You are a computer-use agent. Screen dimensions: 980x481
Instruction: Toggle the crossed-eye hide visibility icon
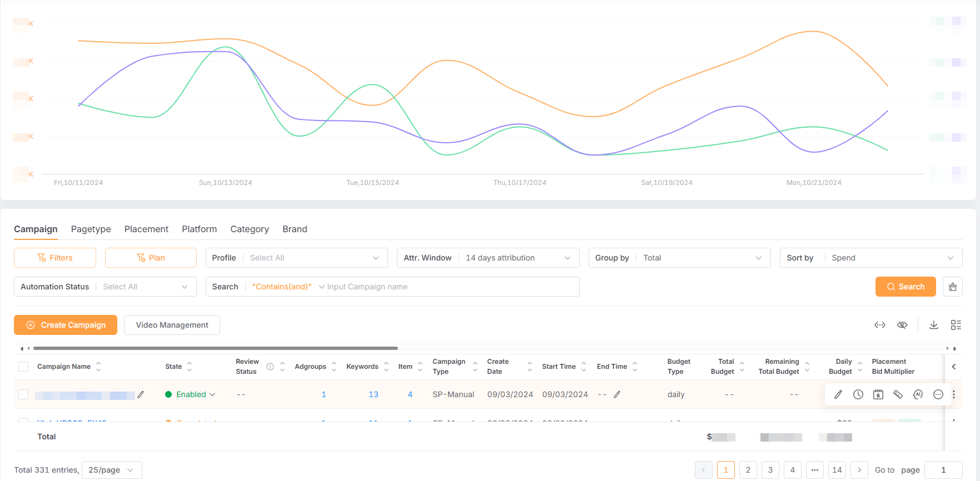[902, 325]
